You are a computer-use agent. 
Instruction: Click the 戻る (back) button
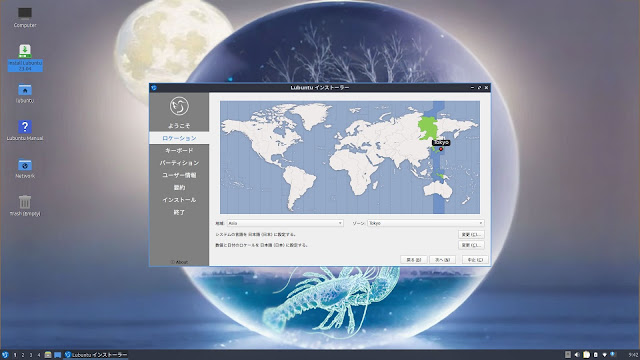pyautogui.click(x=413, y=260)
